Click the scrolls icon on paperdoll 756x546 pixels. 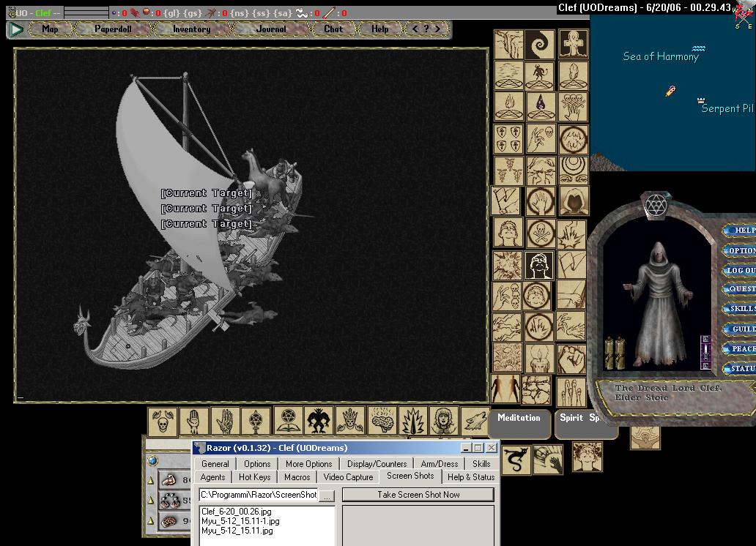(615, 353)
